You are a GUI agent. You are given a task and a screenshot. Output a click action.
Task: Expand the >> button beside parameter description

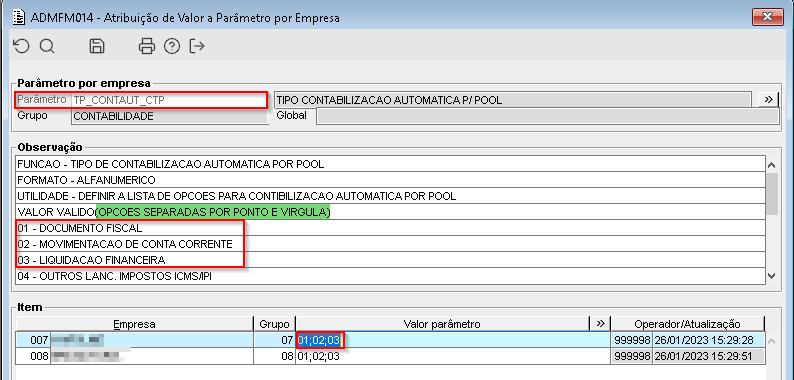768,100
